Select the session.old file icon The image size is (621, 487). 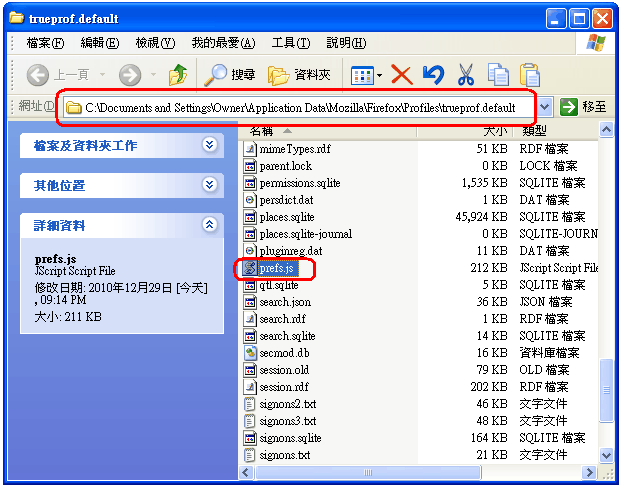(250, 370)
